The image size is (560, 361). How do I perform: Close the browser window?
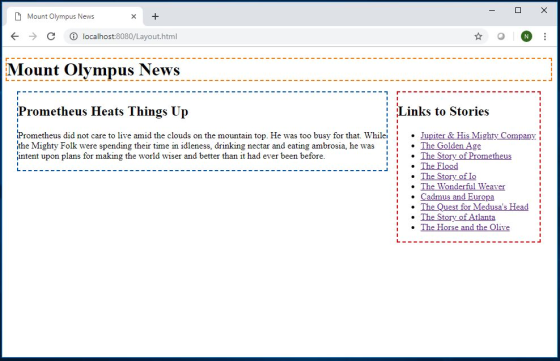coord(544,10)
